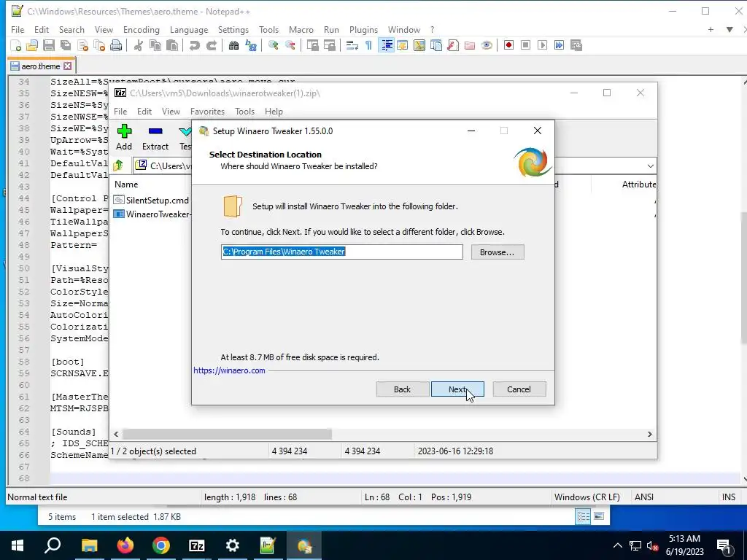Screen dimensions: 747x560
Task: Switch Explorer to details view icon
Action: pyautogui.click(x=583, y=517)
